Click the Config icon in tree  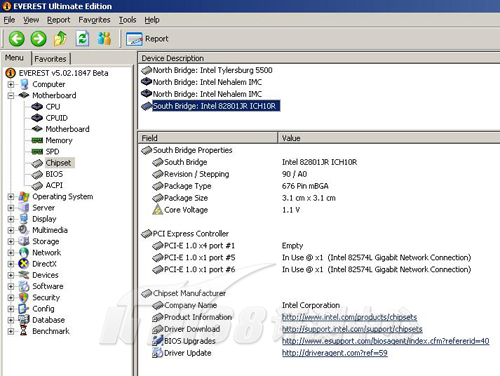24,309
